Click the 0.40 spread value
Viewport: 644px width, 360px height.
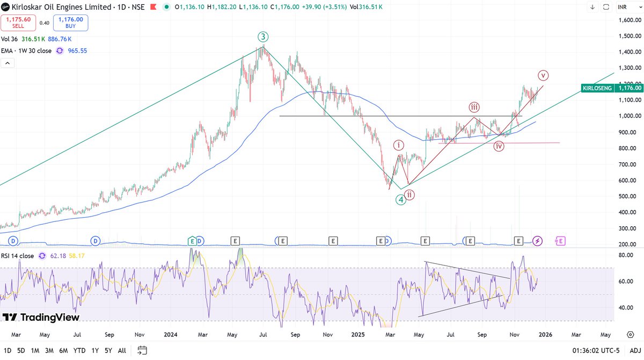45,23
